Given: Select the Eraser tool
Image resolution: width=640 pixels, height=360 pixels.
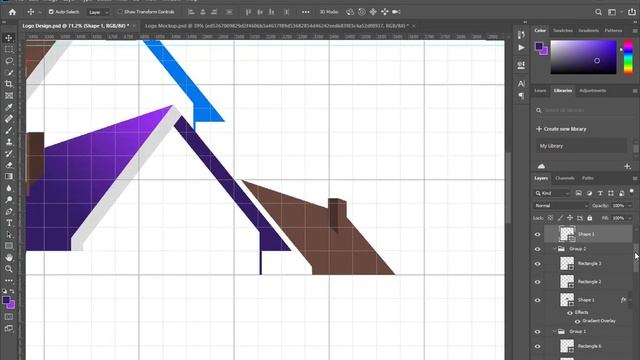Looking at the screenshot, I should (9, 165).
